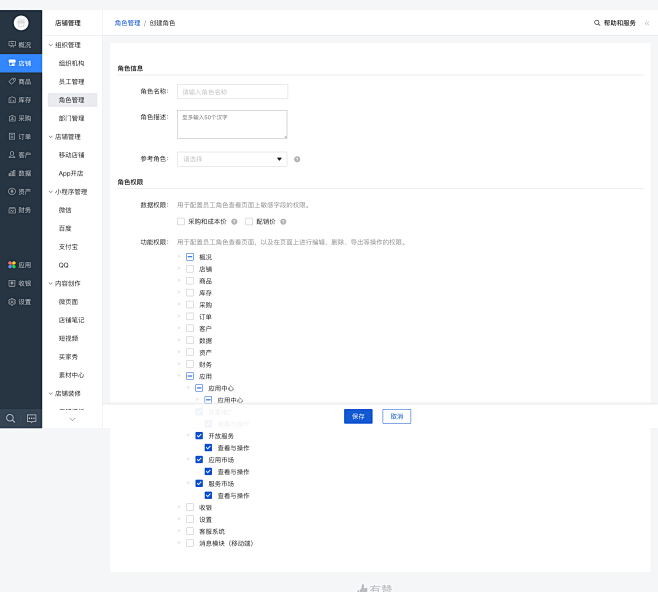
Task: Open 移动店铺 menu item
Action: coord(71,155)
